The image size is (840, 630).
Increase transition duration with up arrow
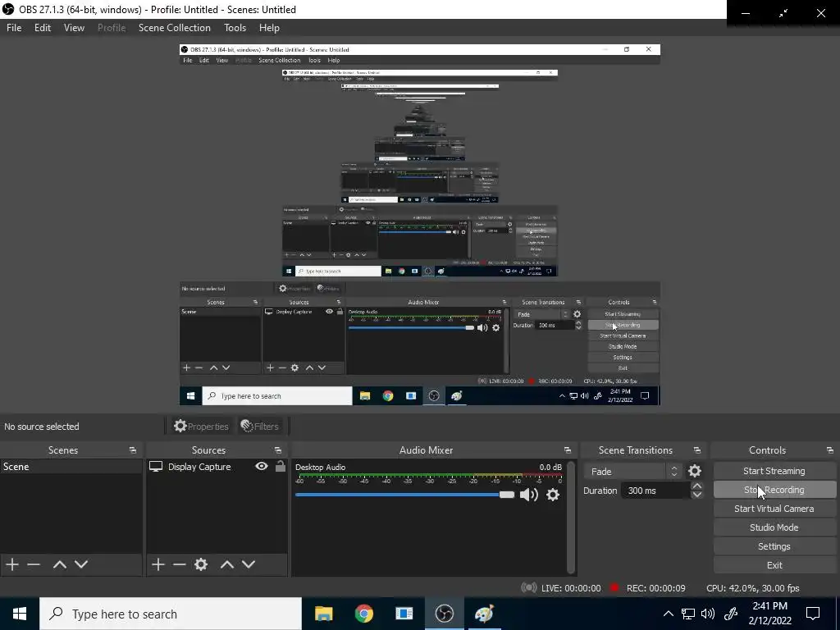(697, 486)
